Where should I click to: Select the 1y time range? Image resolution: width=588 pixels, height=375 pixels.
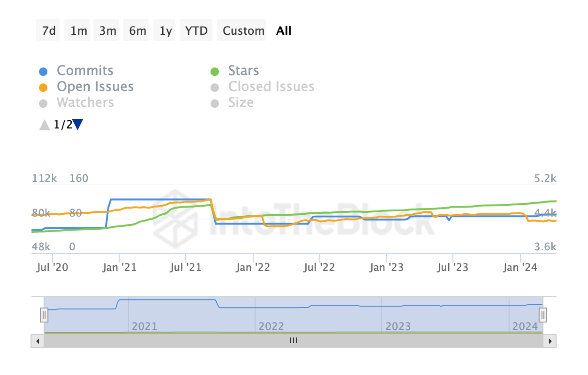[165, 30]
